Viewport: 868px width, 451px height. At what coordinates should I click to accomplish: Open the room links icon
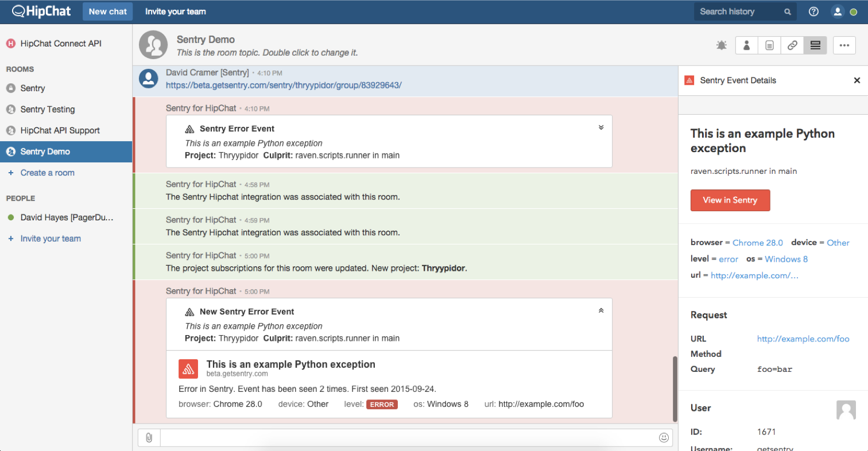coord(792,45)
